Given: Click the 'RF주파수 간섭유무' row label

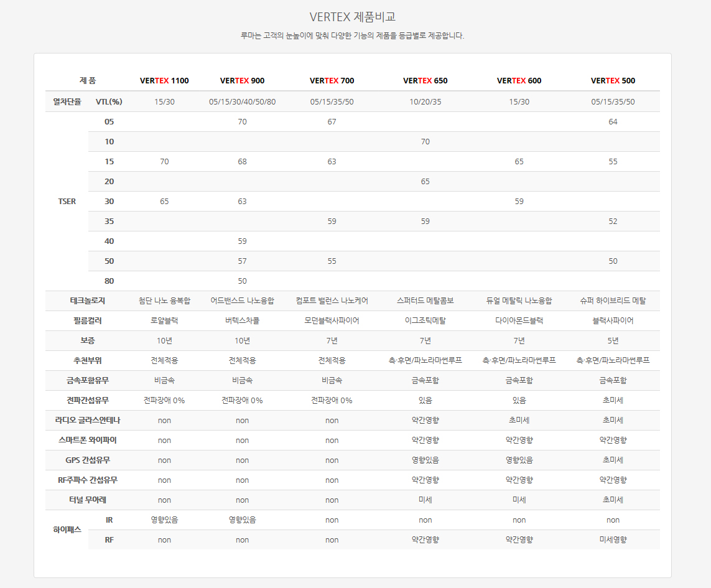Looking at the screenshot, I should pos(88,480).
